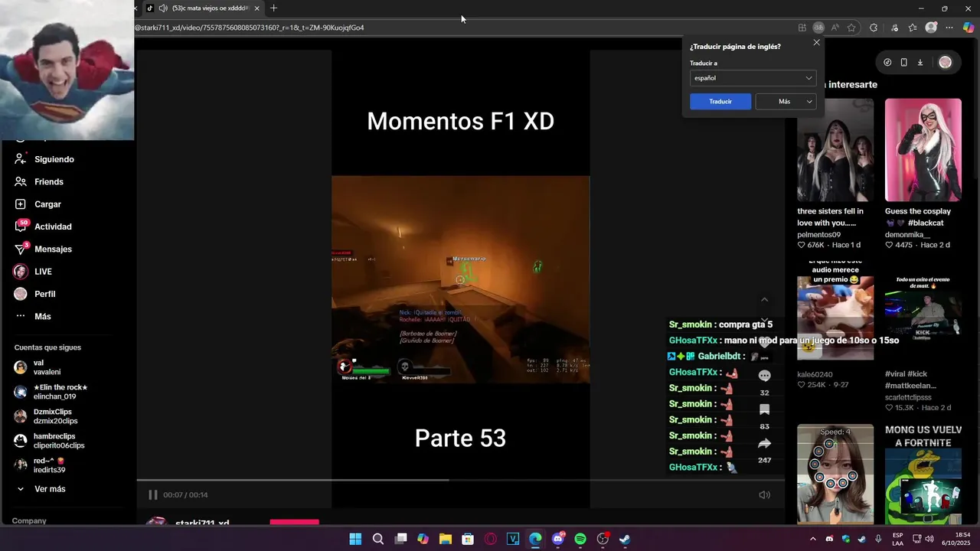Click the share arrow icon
Screen dimensions: 980x551
coord(764,443)
